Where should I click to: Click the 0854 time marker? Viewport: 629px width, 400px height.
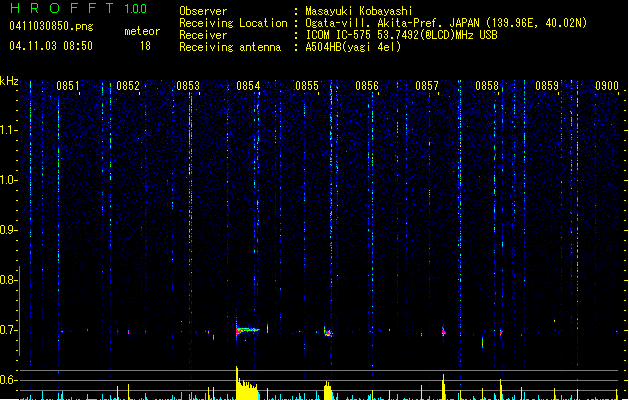(248, 86)
